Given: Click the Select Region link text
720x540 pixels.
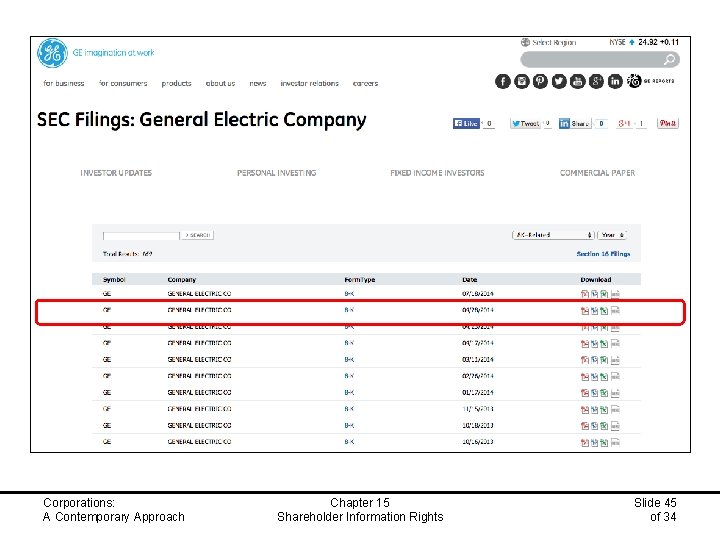Looking at the screenshot, I should [554, 42].
